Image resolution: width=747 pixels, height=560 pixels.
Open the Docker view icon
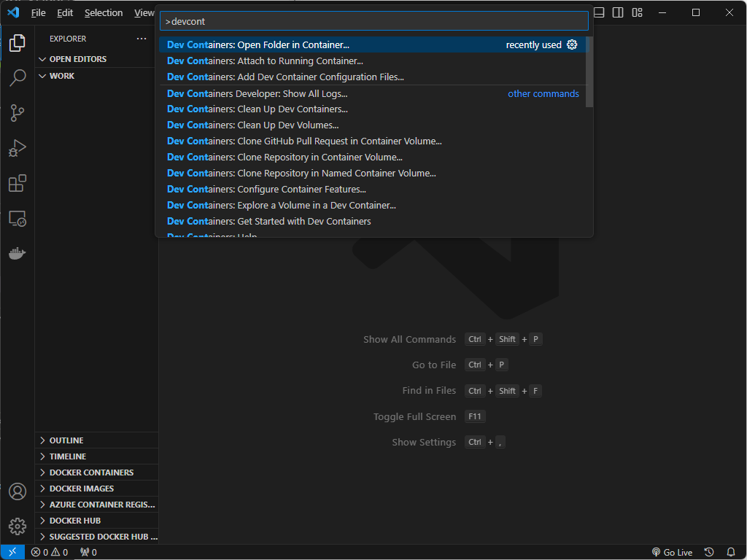pos(18,253)
